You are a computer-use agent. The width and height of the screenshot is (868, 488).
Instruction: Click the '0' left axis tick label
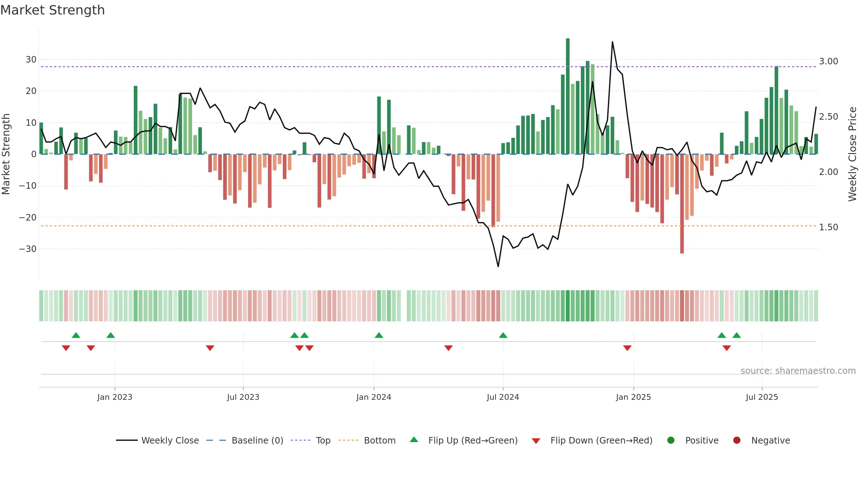[34, 154]
